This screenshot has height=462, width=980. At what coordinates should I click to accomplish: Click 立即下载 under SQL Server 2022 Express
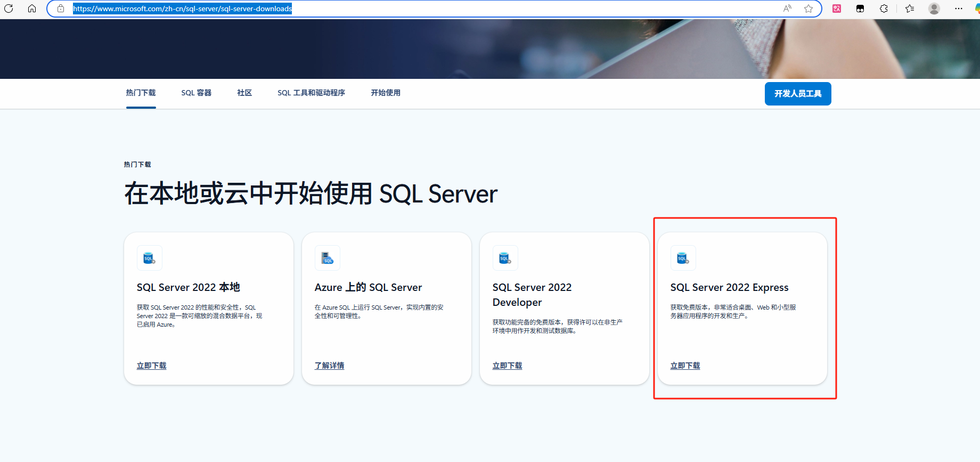685,366
